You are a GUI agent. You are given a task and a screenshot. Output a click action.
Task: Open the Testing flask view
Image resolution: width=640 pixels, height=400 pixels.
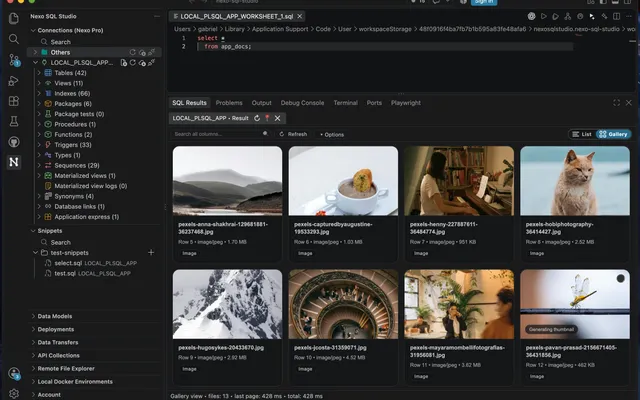point(13,121)
